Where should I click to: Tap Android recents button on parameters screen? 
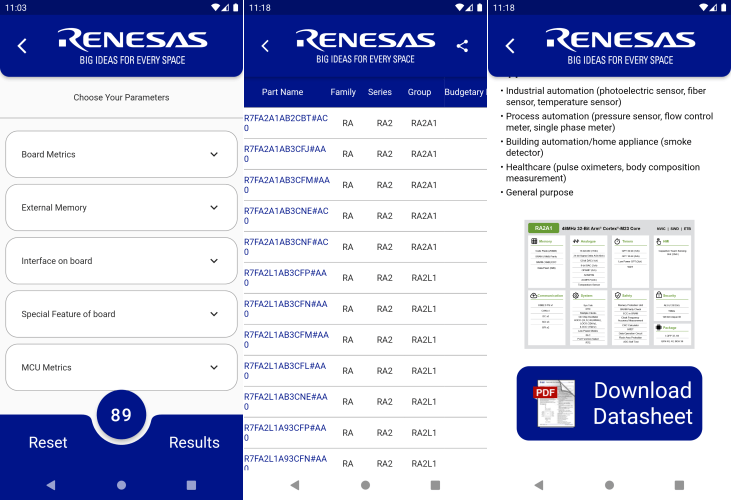191,485
